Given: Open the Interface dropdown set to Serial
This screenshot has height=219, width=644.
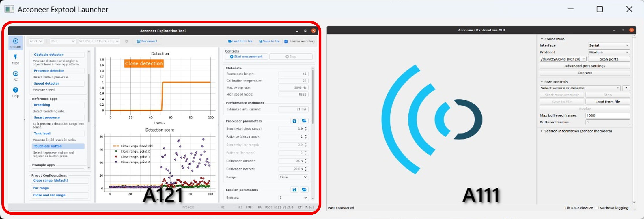Looking at the screenshot, I should 609,46.
